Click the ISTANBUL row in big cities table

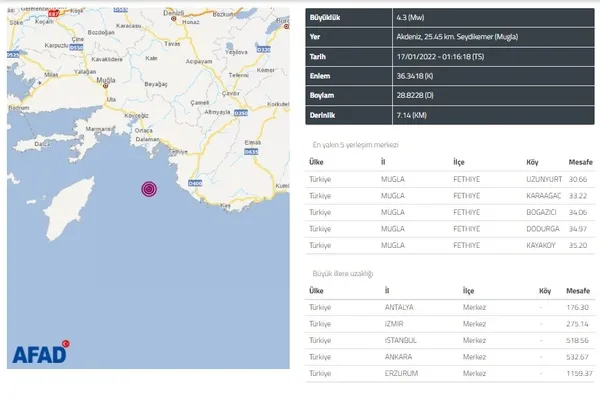[451, 341]
